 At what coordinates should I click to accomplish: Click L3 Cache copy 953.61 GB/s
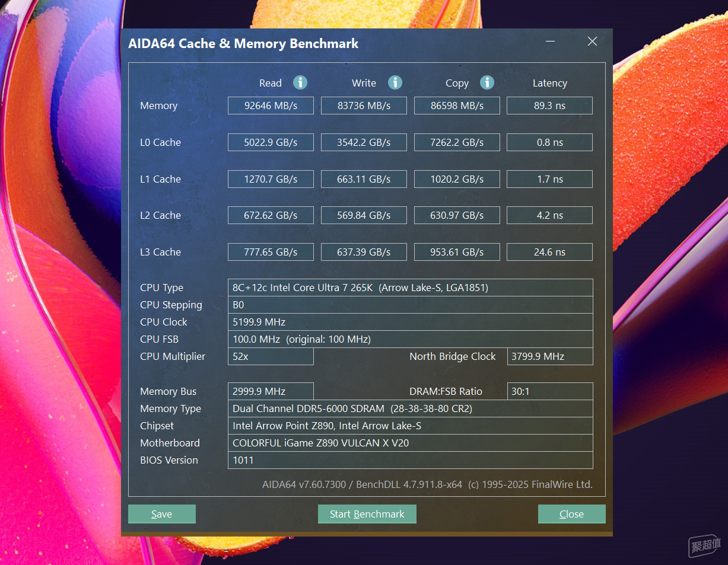coord(457,252)
